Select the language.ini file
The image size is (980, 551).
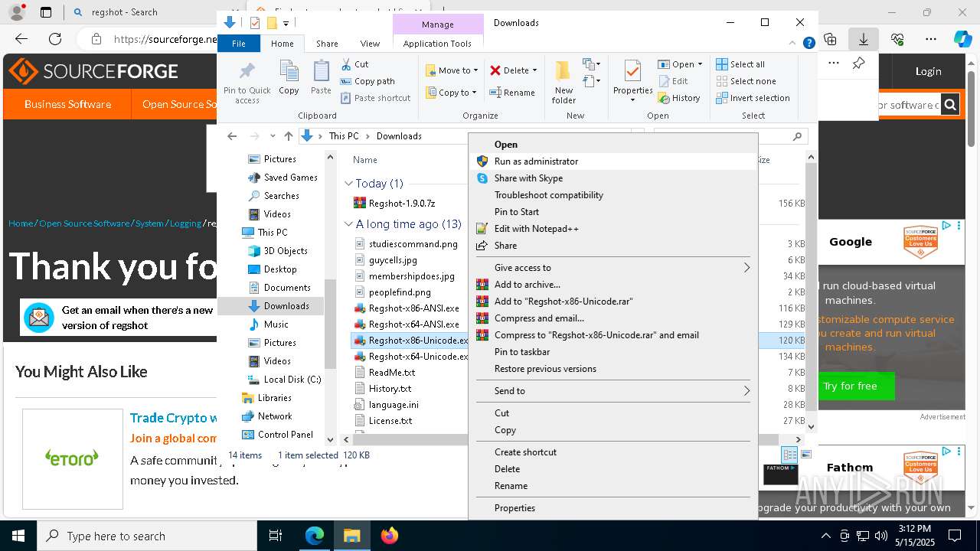393,405
